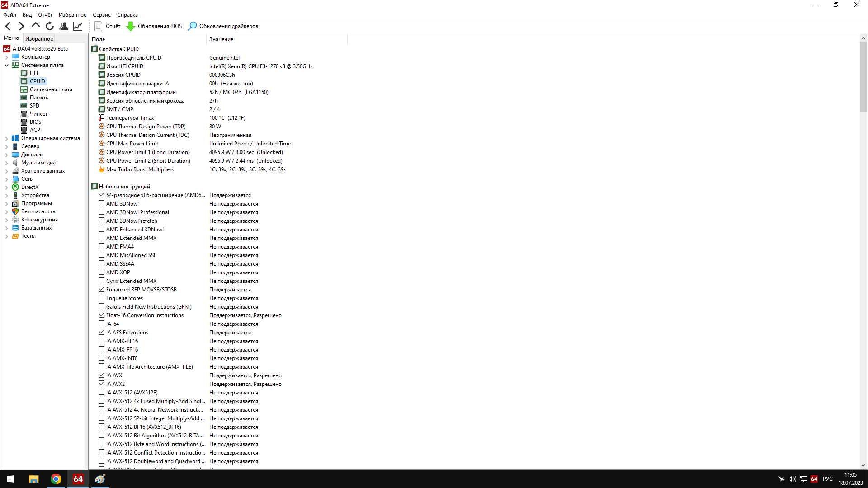Open the Справка menu

pos(127,15)
